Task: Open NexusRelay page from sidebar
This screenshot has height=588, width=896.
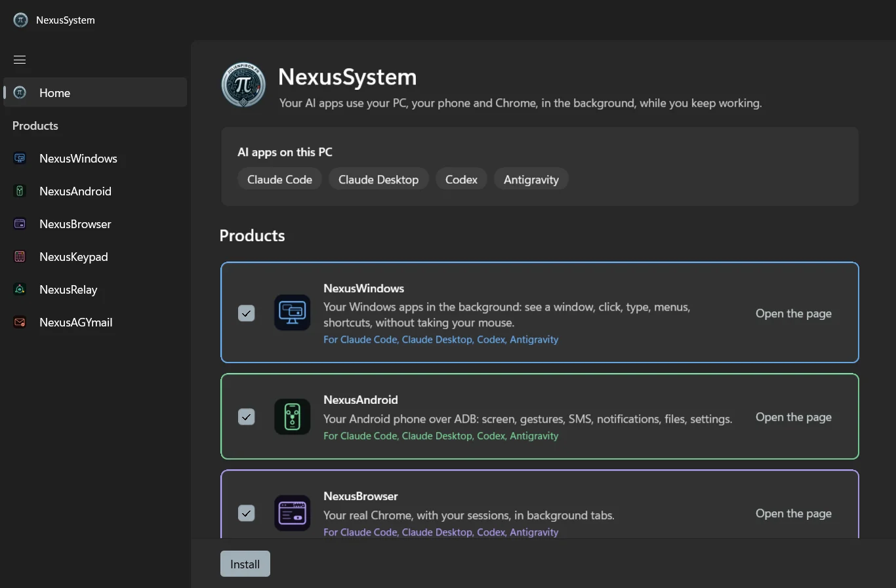Action: pyautogui.click(x=95, y=289)
